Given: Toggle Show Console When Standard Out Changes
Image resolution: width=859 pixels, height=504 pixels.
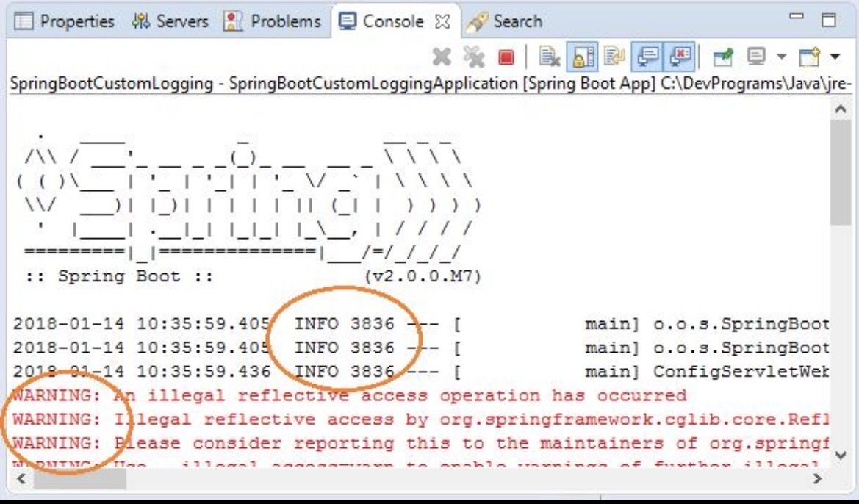Looking at the screenshot, I should 647,57.
